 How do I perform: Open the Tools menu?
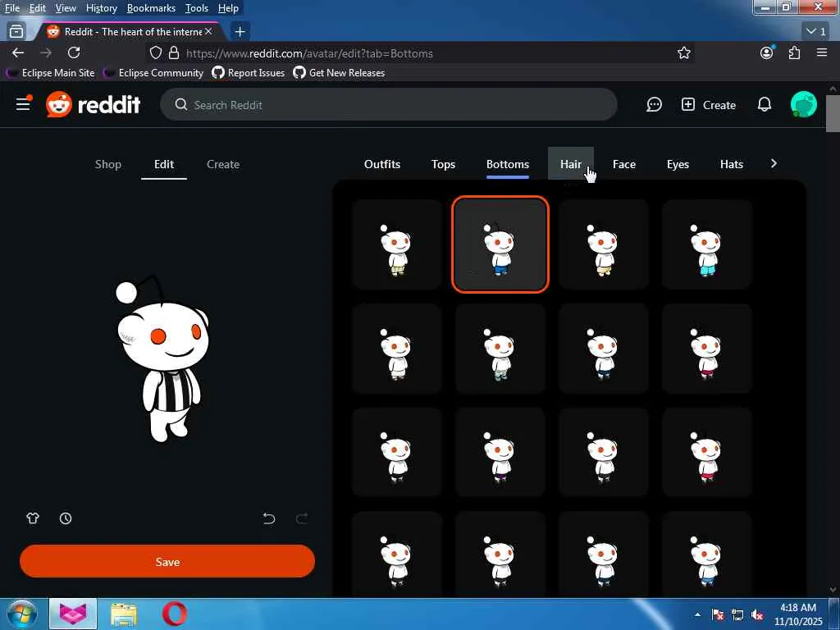[197, 8]
